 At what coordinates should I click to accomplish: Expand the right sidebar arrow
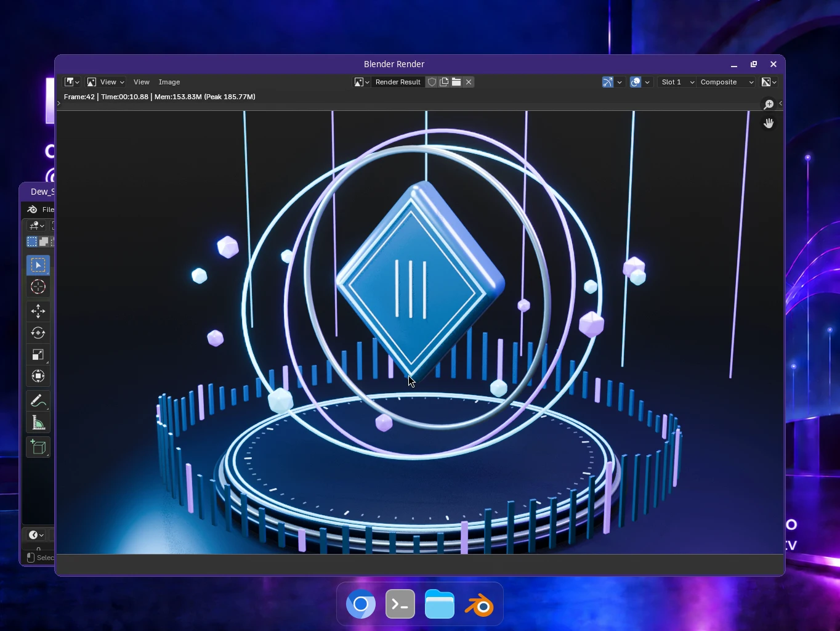pyautogui.click(x=780, y=104)
